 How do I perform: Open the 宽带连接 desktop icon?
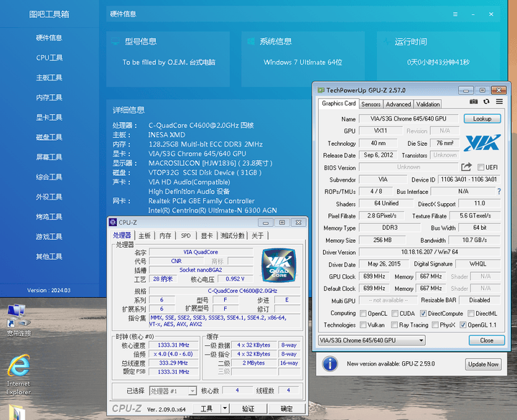[x=19, y=320]
